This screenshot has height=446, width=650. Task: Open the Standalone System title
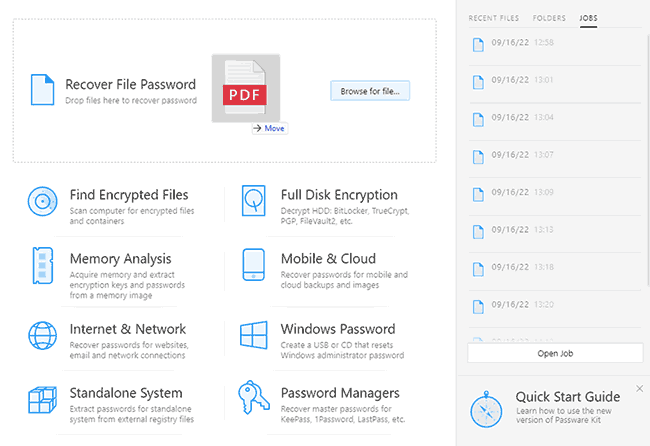[x=126, y=393]
